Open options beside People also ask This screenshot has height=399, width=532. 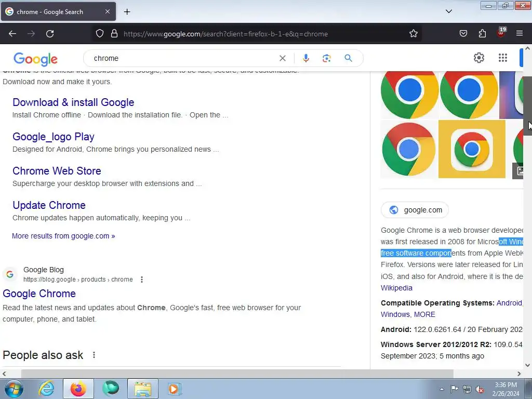94,355
